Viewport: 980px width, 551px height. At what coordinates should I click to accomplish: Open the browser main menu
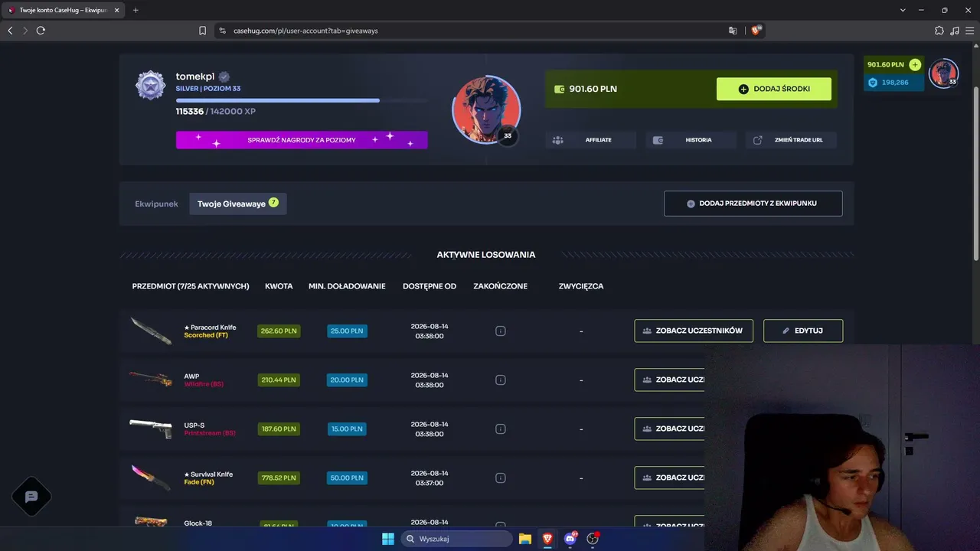pyautogui.click(x=969, y=31)
